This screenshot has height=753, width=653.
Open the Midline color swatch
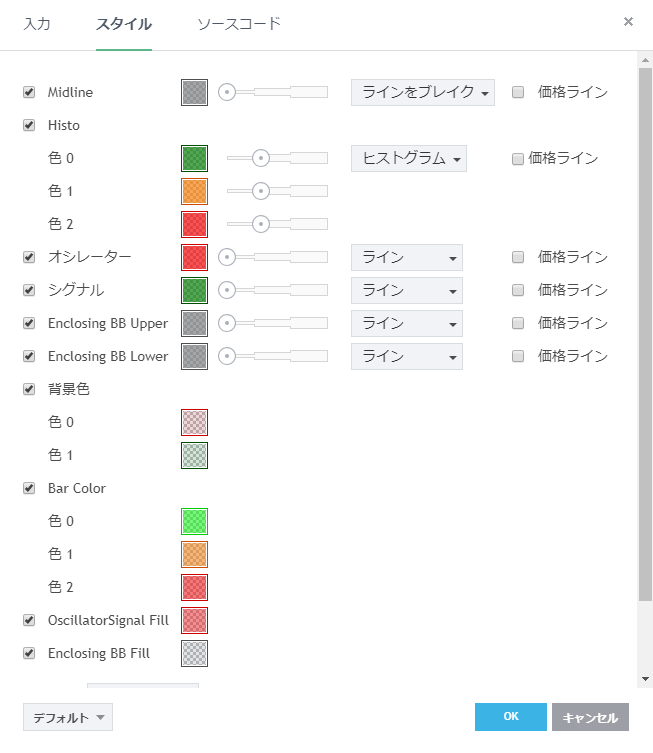(194, 92)
